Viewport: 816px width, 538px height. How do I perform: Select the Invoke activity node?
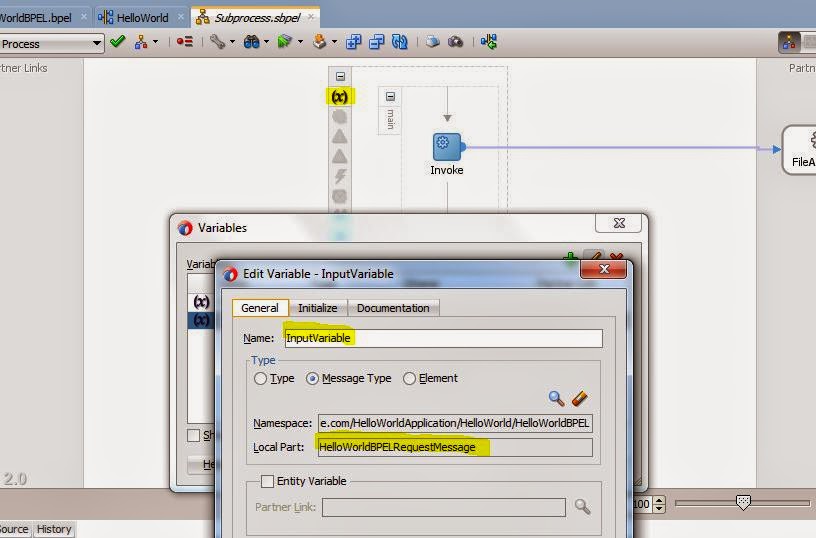tap(447, 147)
